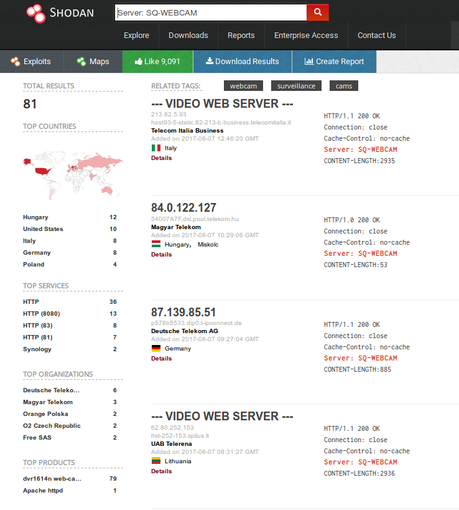Click the Like 9,091 button
459x510 pixels.
(x=157, y=61)
